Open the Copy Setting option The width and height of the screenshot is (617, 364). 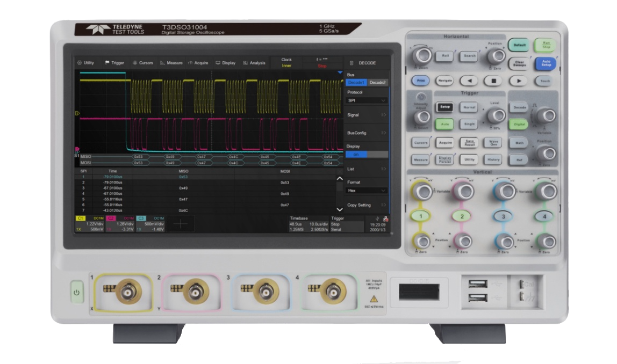(360, 205)
